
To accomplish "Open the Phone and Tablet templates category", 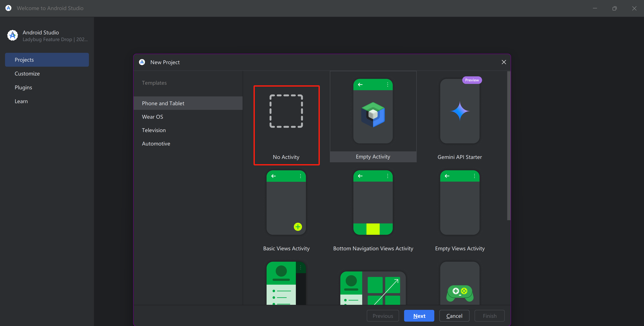I will pos(188,103).
